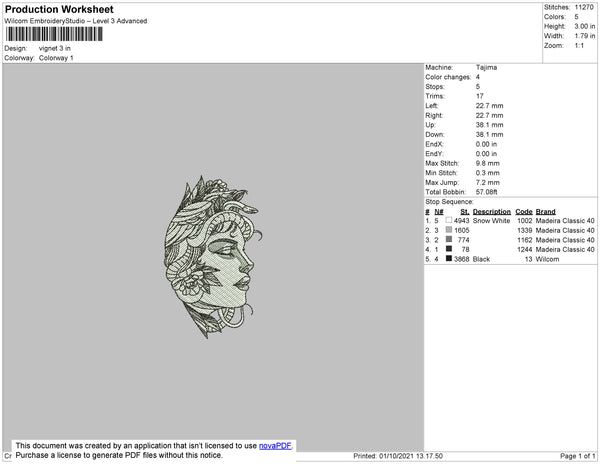
Task: Select the dark navy 78 swatch
Action: [x=449, y=249]
